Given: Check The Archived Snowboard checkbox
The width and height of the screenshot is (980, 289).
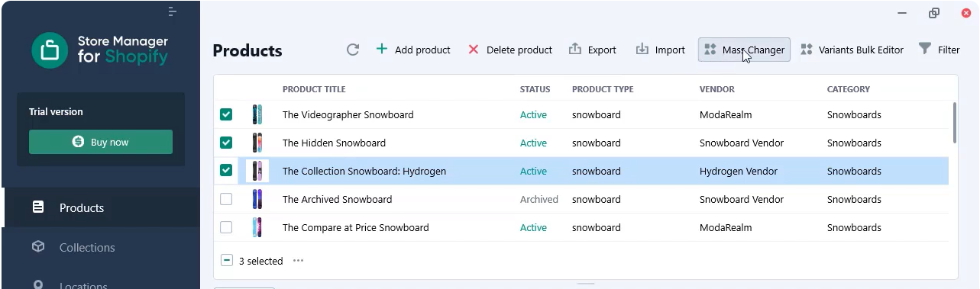Looking at the screenshot, I should coord(226,199).
